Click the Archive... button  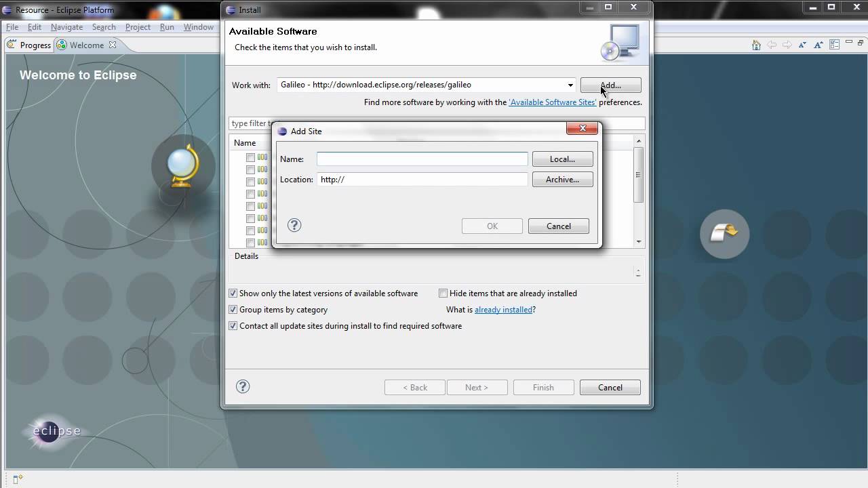click(562, 180)
